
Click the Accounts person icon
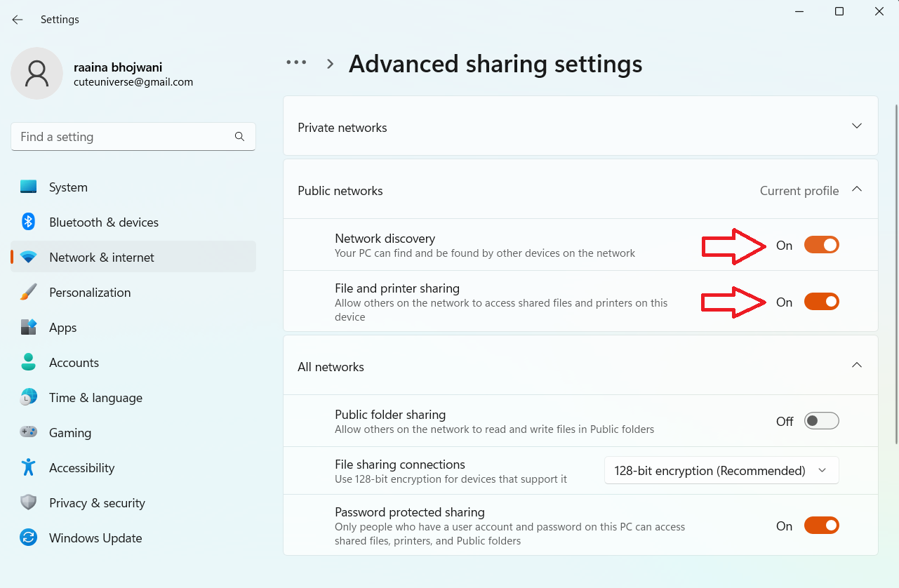click(28, 362)
